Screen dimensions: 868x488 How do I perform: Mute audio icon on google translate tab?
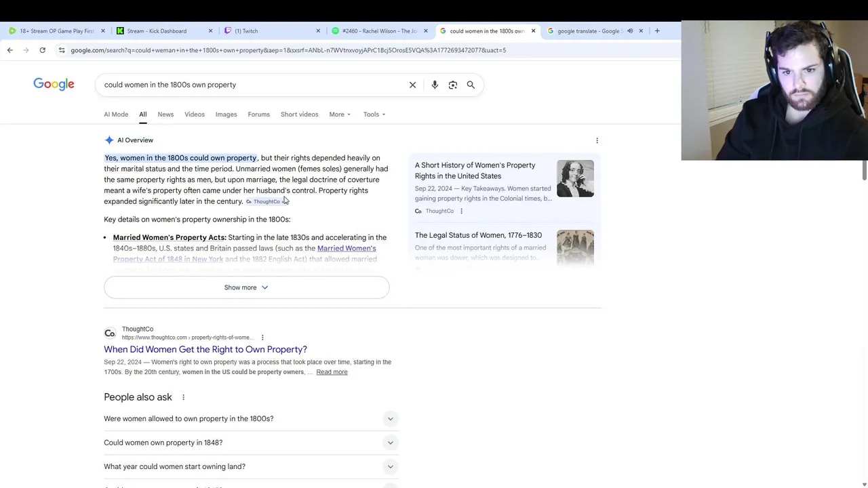tap(630, 30)
